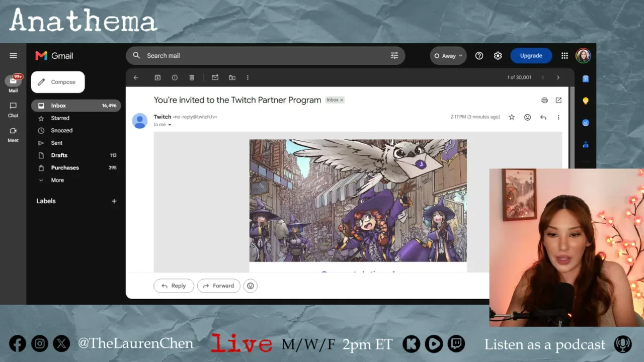Open Google Calendar in the side panel
This screenshot has width=644, height=362.
point(586,79)
